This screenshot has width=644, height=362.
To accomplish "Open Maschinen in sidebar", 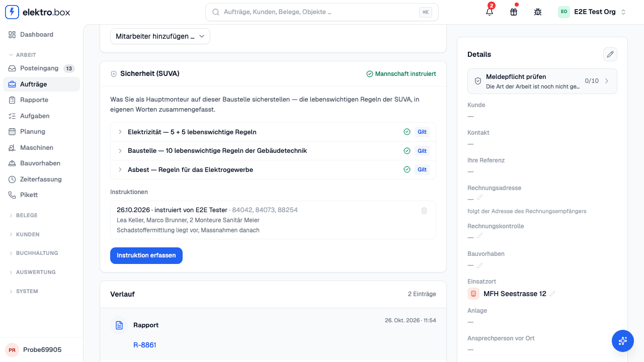I will (41, 147).
